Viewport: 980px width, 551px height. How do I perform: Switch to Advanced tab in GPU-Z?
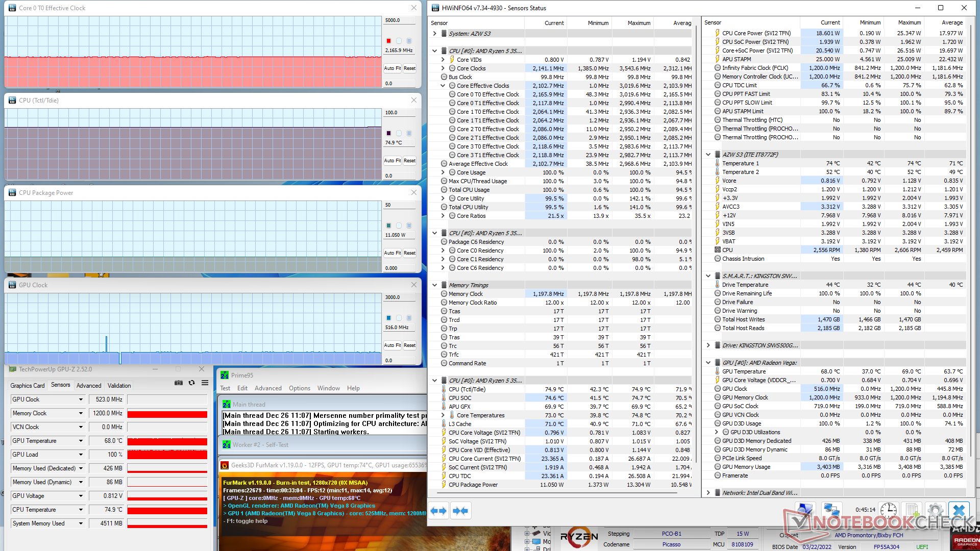coord(89,386)
